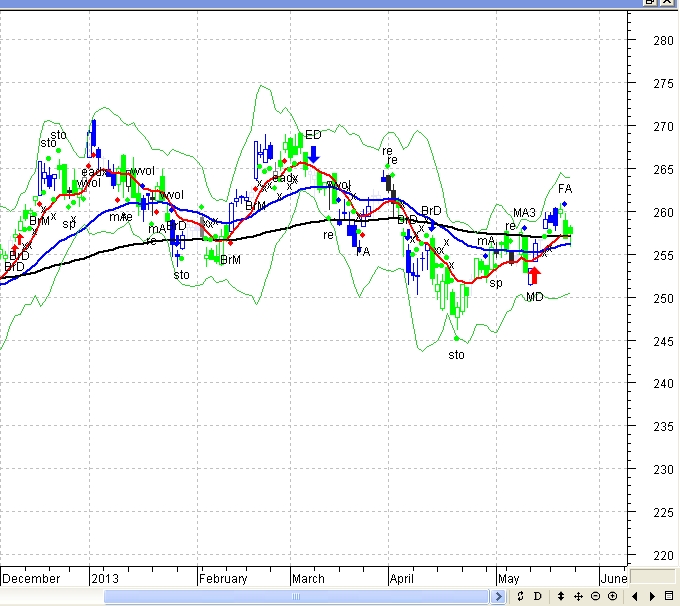Click the FA label near late May
Image resolution: width=680 pixels, height=606 pixels.
click(x=565, y=189)
